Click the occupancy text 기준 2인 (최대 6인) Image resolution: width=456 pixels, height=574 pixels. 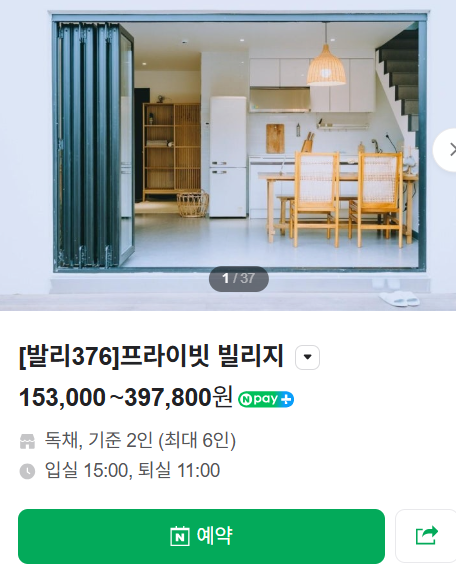162,440
